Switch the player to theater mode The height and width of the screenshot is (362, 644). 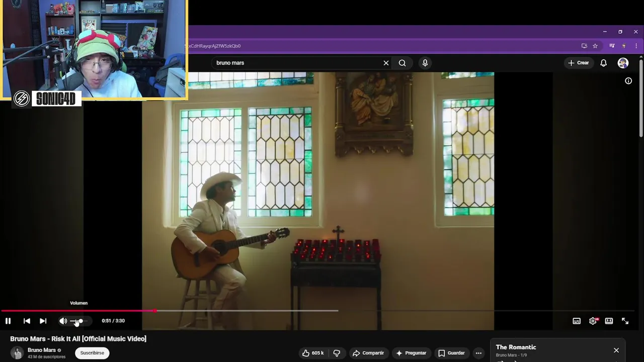pyautogui.click(x=609, y=321)
